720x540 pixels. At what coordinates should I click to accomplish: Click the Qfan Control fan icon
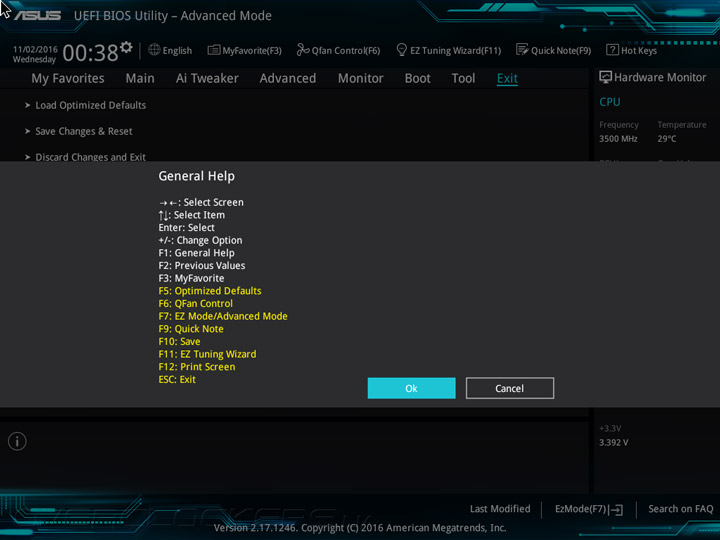[303, 50]
